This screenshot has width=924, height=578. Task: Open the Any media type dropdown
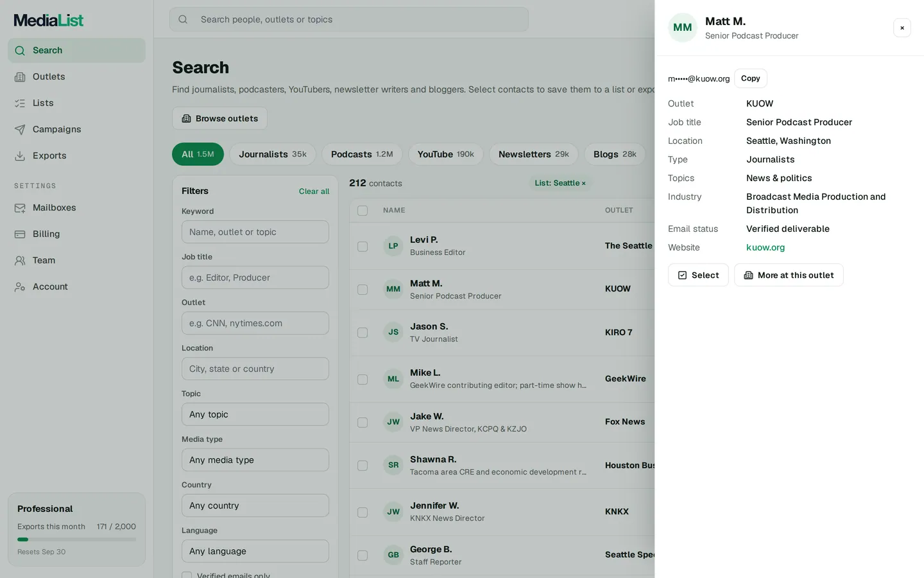pos(255,460)
